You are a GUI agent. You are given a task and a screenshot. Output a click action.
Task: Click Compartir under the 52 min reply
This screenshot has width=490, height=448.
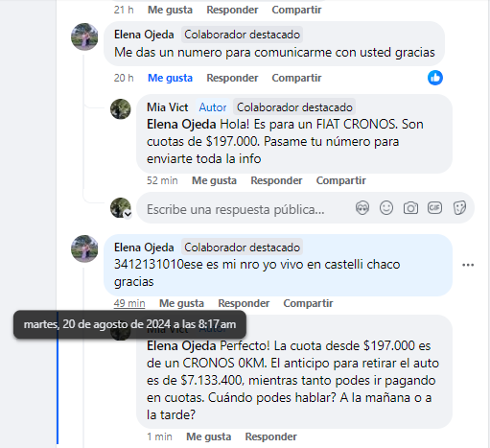point(341,180)
